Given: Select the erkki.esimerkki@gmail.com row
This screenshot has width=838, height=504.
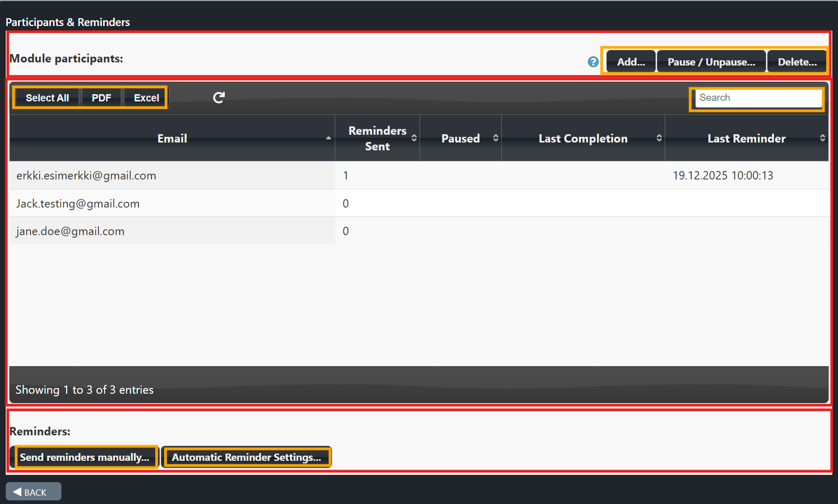Looking at the screenshot, I should click(86, 176).
